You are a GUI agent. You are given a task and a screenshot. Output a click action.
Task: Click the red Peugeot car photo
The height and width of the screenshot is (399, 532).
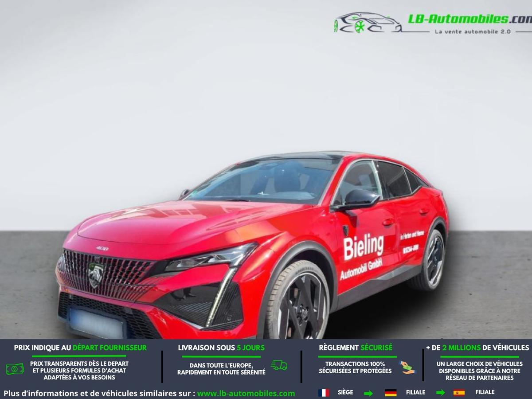(253, 245)
